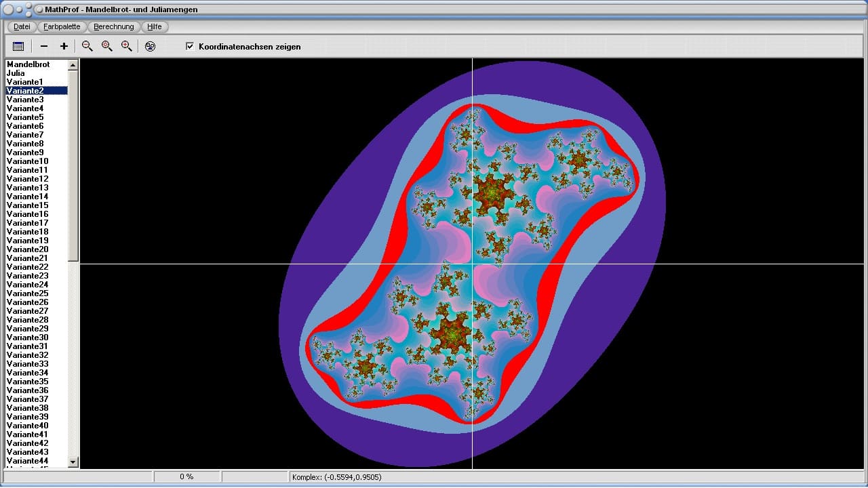Click the table grid toolbar icon
This screenshot has height=488, width=868.
[18, 46]
